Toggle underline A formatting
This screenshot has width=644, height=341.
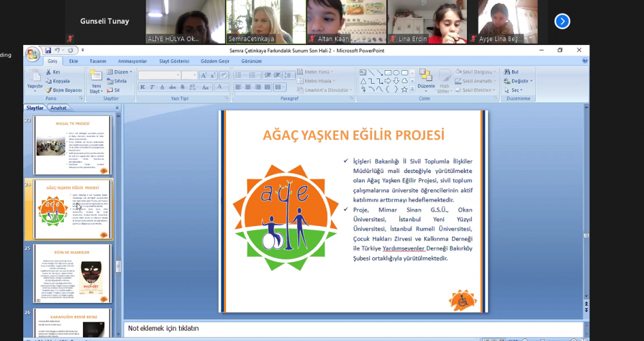[162, 87]
